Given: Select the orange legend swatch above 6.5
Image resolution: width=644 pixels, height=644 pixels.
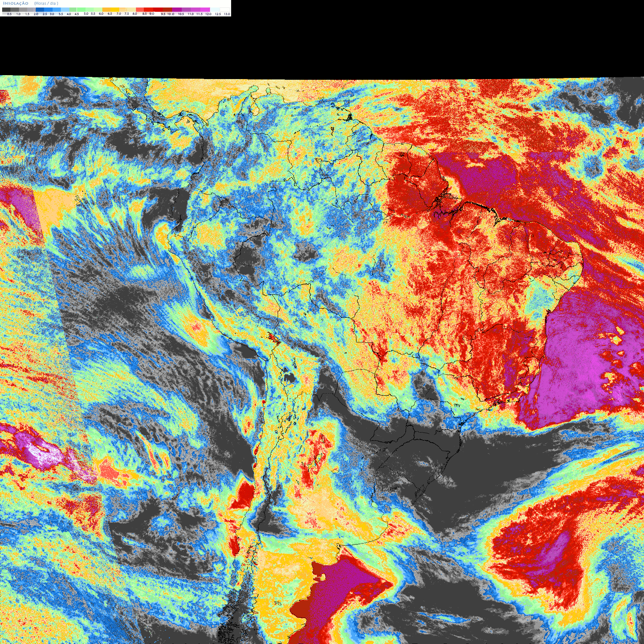Looking at the screenshot, I should [106, 10].
